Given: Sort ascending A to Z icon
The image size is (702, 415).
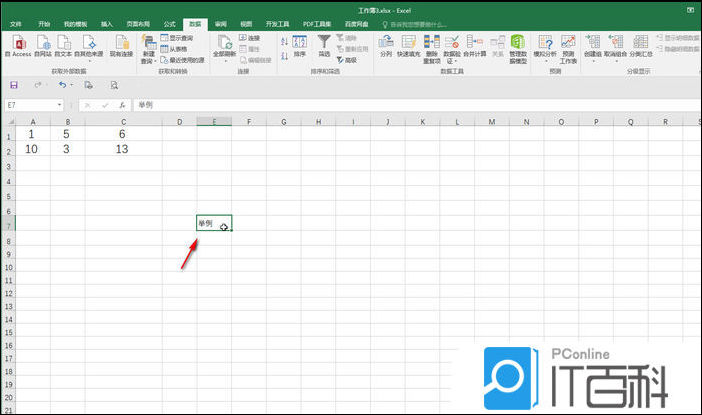Looking at the screenshot, I should (x=284, y=42).
